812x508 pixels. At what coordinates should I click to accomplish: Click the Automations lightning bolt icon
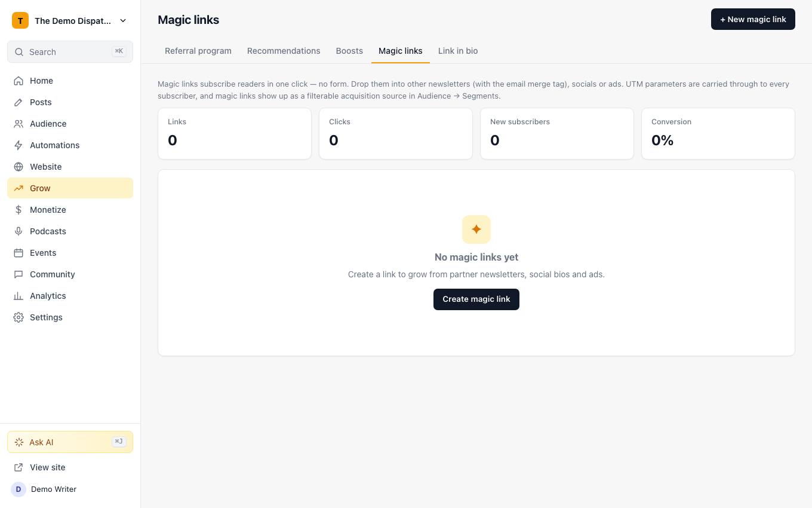coord(19,145)
